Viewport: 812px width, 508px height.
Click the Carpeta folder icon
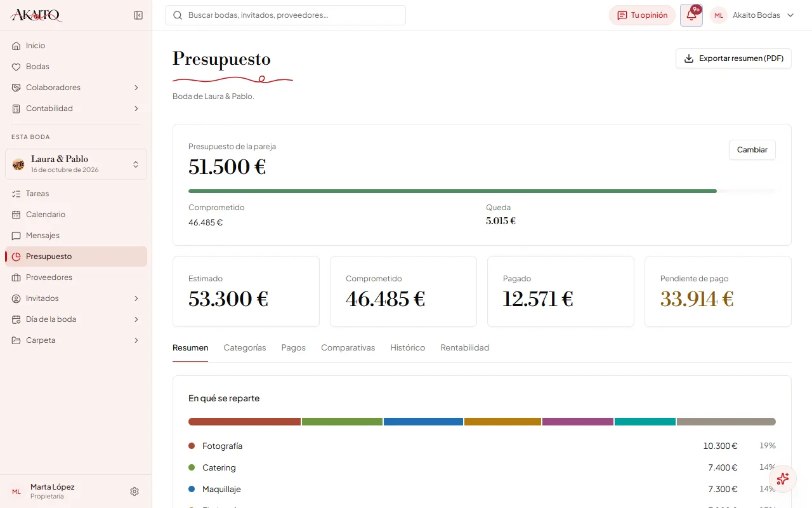tap(16, 340)
